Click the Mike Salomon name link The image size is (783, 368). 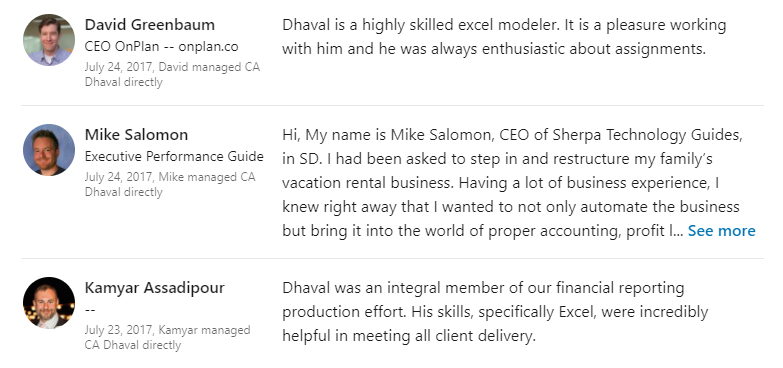coord(136,135)
